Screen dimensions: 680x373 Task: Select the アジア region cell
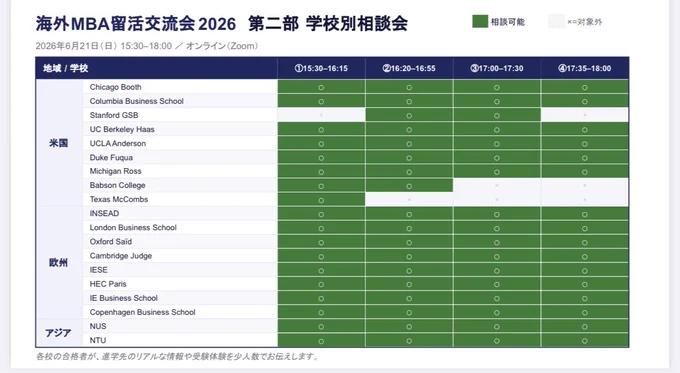59,333
